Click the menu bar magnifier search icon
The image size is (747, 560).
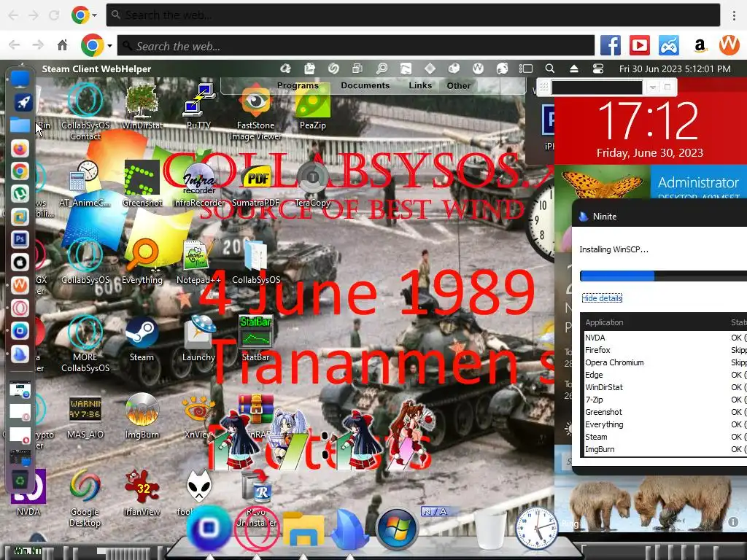click(549, 69)
